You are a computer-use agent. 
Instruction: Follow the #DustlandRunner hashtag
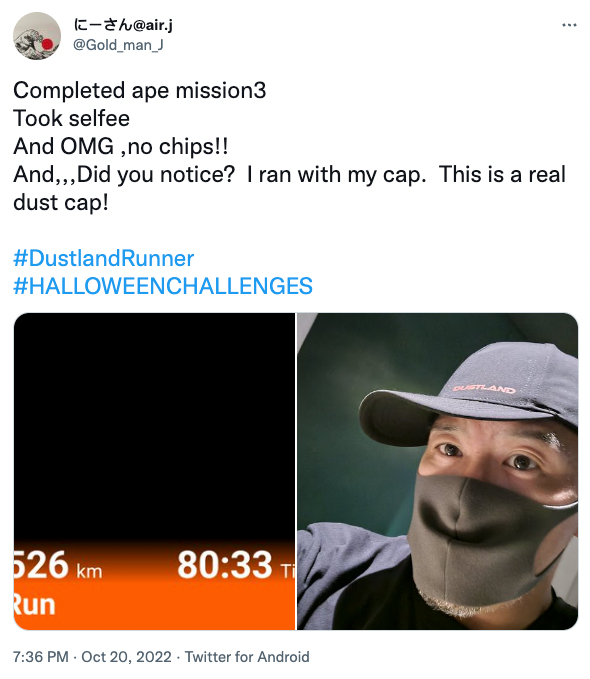(104, 259)
